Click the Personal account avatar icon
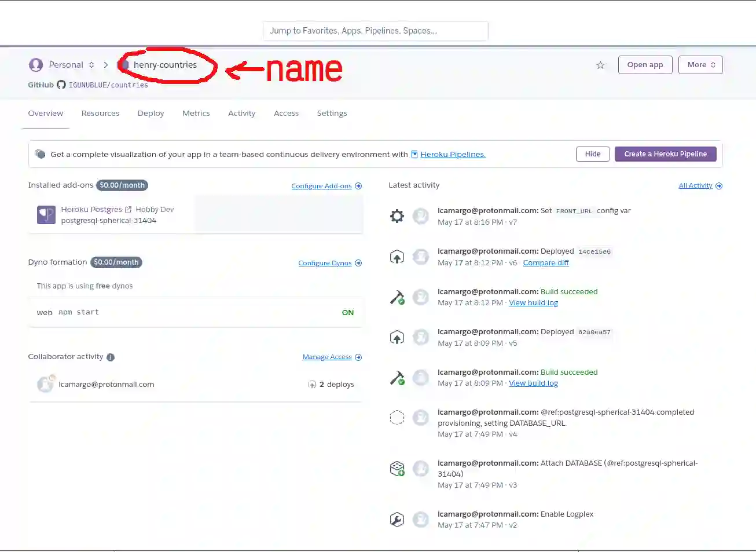Viewport: 756px width, 552px height. coord(36,65)
